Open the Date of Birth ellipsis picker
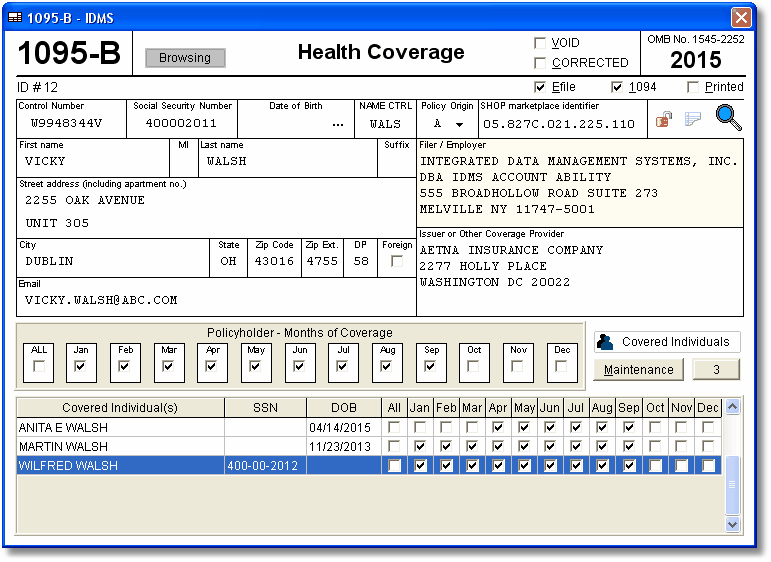 (x=338, y=125)
